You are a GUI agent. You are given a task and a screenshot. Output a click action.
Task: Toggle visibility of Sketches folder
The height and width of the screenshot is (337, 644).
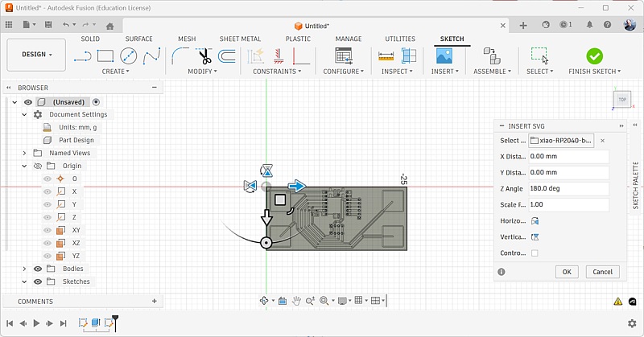click(x=37, y=282)
